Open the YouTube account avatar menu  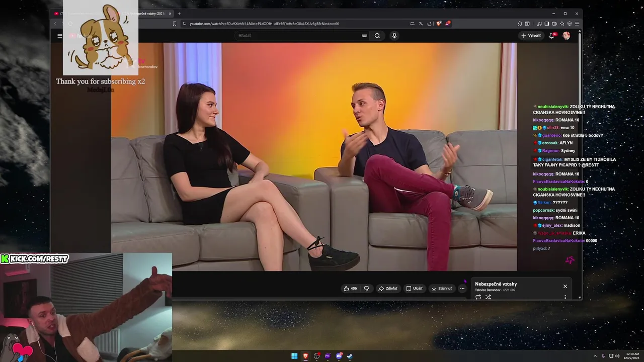567,36
